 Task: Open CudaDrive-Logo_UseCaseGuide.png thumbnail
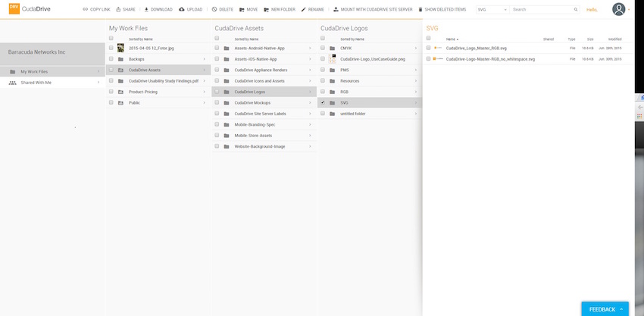tap(333, 59)
